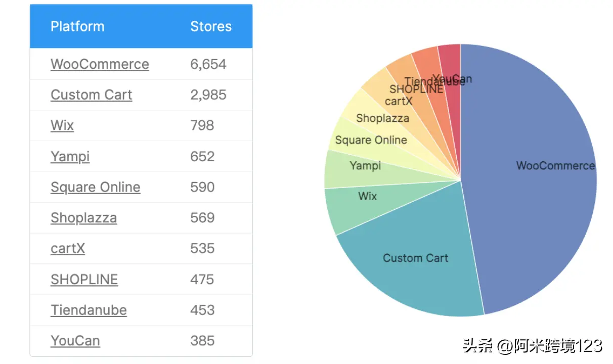Click the Stores column header
613x364 pixels.
211,26
